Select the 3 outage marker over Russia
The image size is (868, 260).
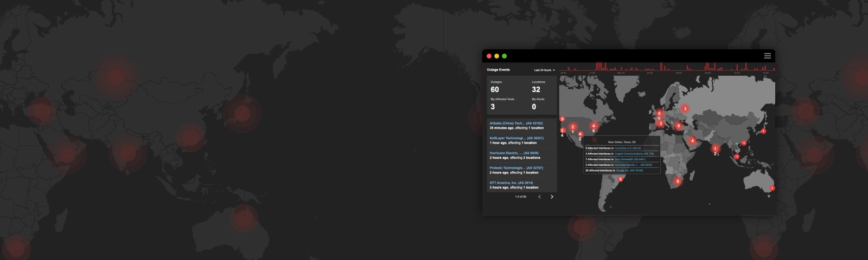pyautogui.click(x=685, y=109)
